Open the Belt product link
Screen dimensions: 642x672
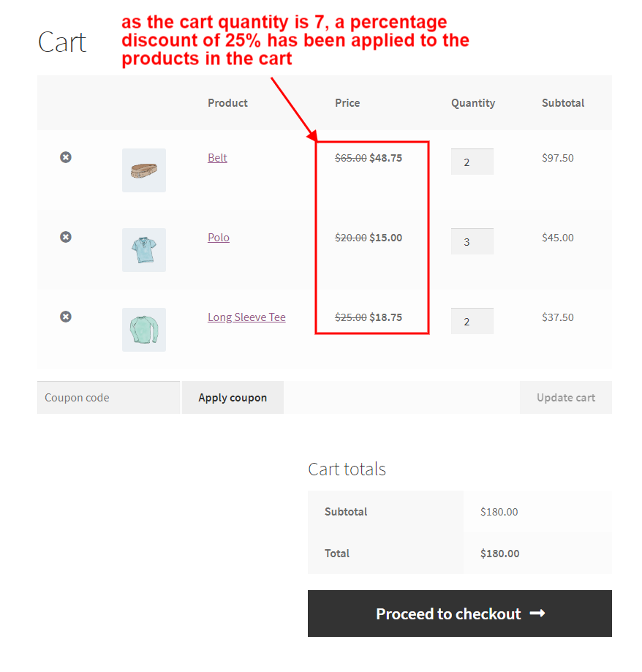click(x=217, y=158)
